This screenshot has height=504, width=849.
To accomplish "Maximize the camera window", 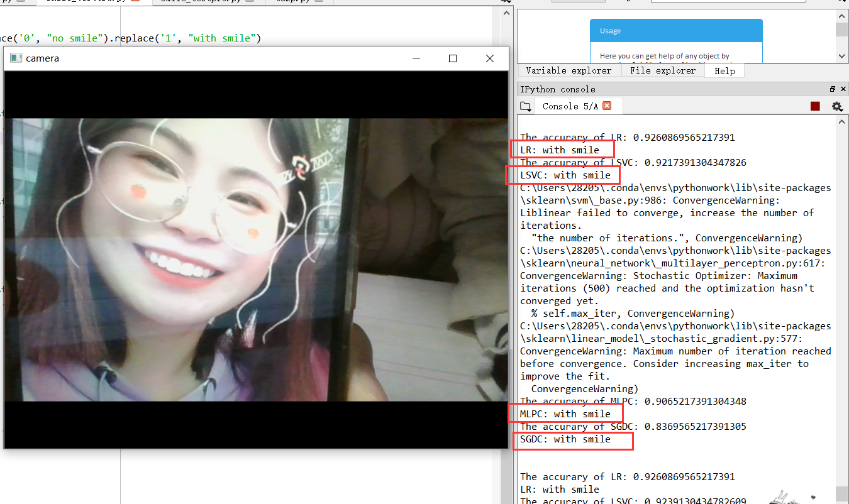I will [x=453, y=58].
